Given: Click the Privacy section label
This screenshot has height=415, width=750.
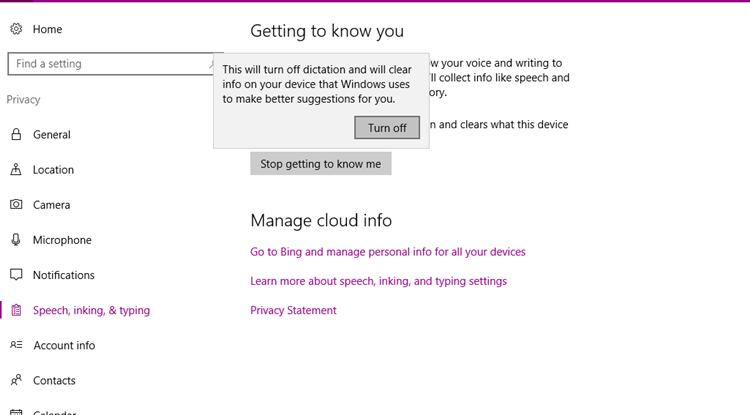Looking at the screenshot, I should coord(23,99).
